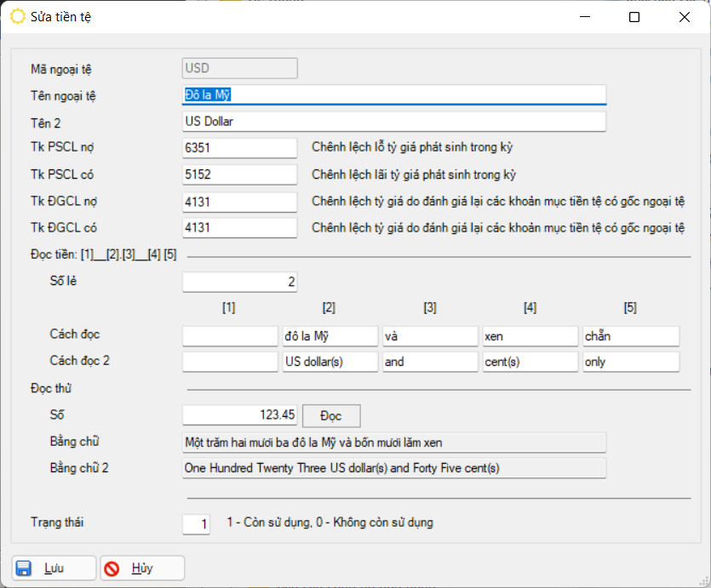Click the Lưu save button
The image size is (711, 588).
[54, 568]
